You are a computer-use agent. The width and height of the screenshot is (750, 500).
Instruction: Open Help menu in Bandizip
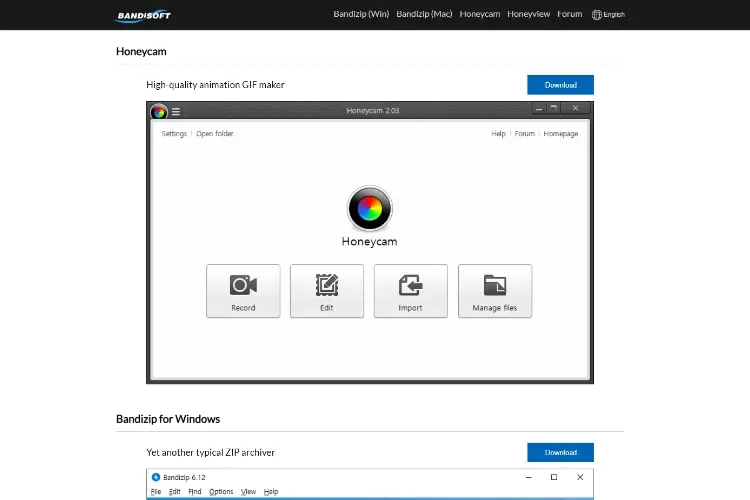pos(271,491)
